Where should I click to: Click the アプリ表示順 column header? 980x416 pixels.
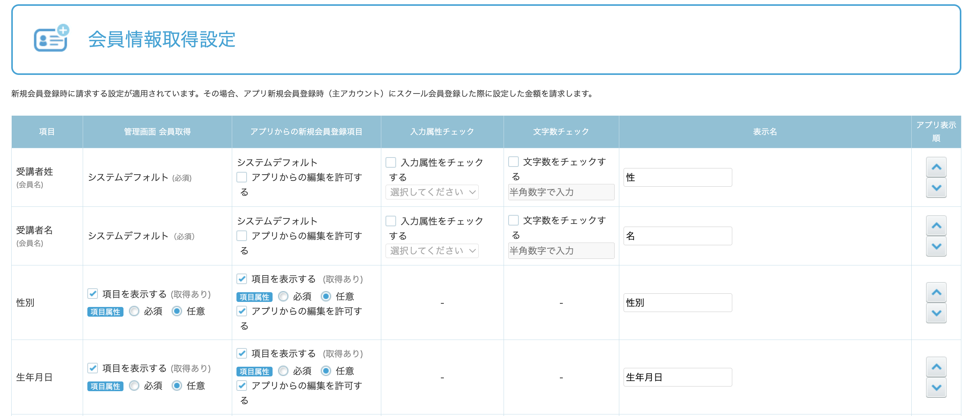click(x=936, y=132)
